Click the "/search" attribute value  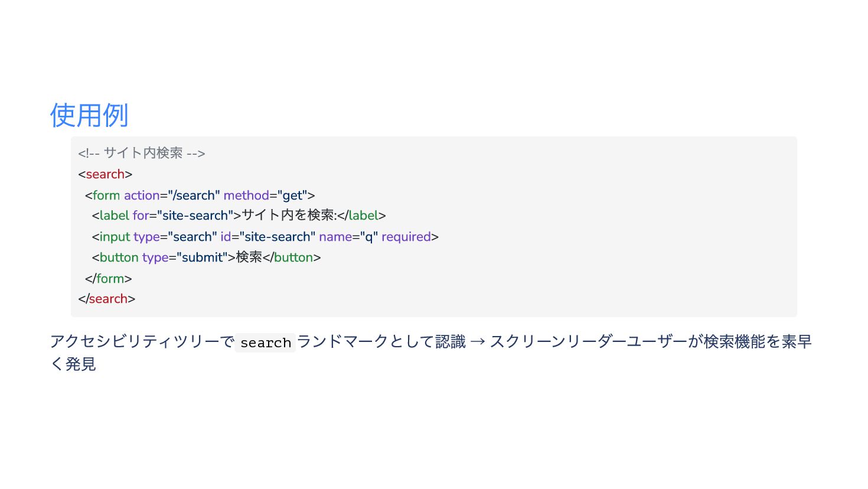click(x=194, y=195)
